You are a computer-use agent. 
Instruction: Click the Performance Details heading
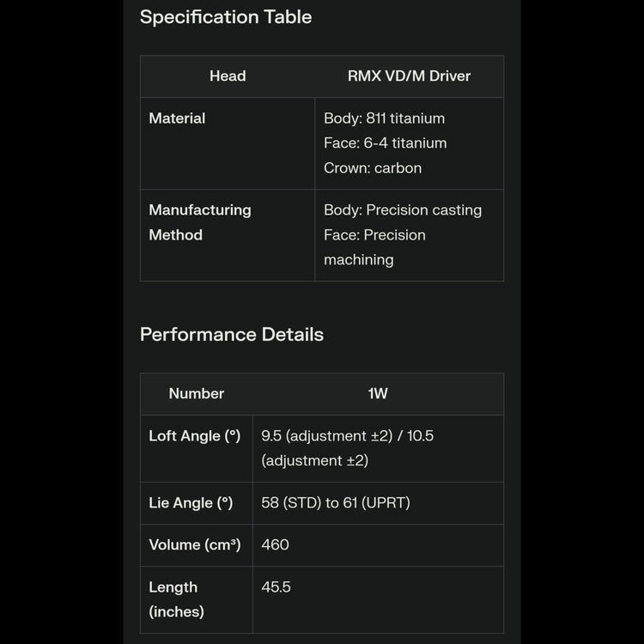tap(232, 335)
